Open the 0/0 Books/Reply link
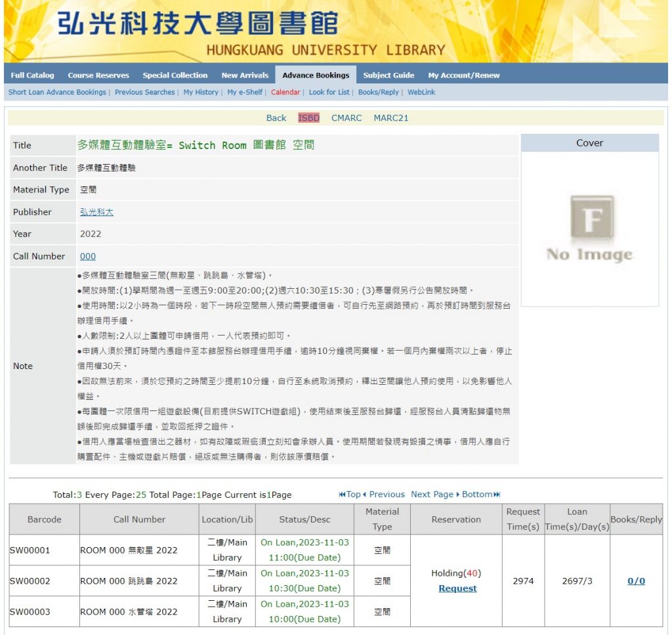Screen dimensions: 672x635 click(x=636, y=581)
